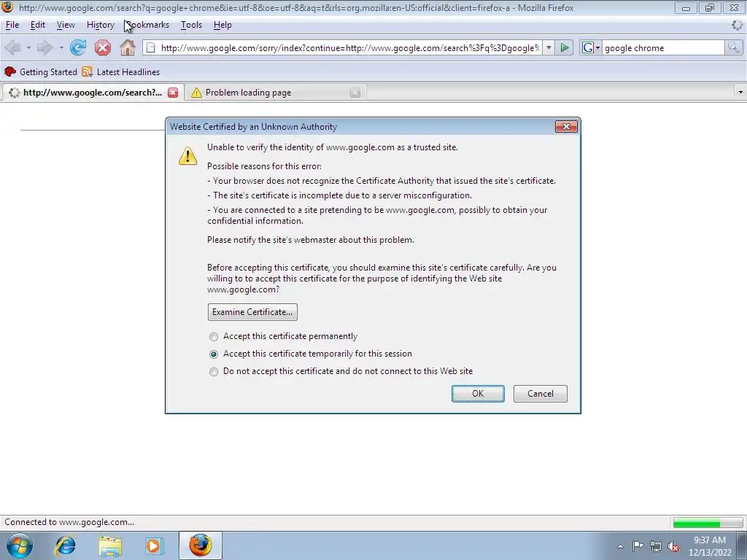Click the Firefox throbber activity icon
Screen dimensions: 747x560
click(x=737, y=25)
